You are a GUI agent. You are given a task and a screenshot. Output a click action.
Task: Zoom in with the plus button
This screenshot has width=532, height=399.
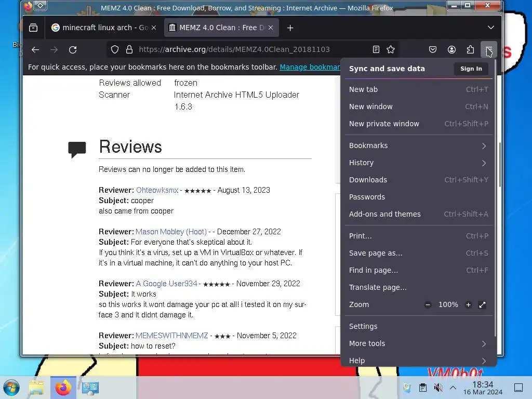tap(468, 304)
